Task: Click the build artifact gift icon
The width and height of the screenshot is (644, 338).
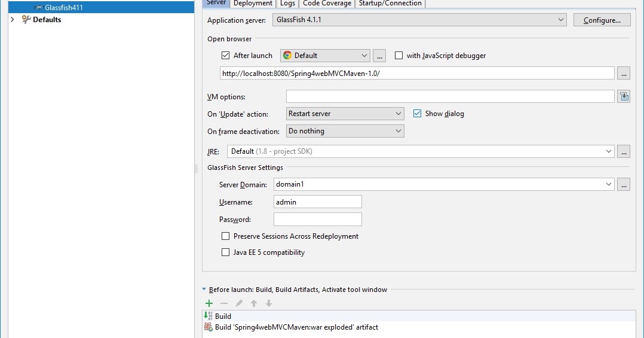Action: click(x=208, y=327)
